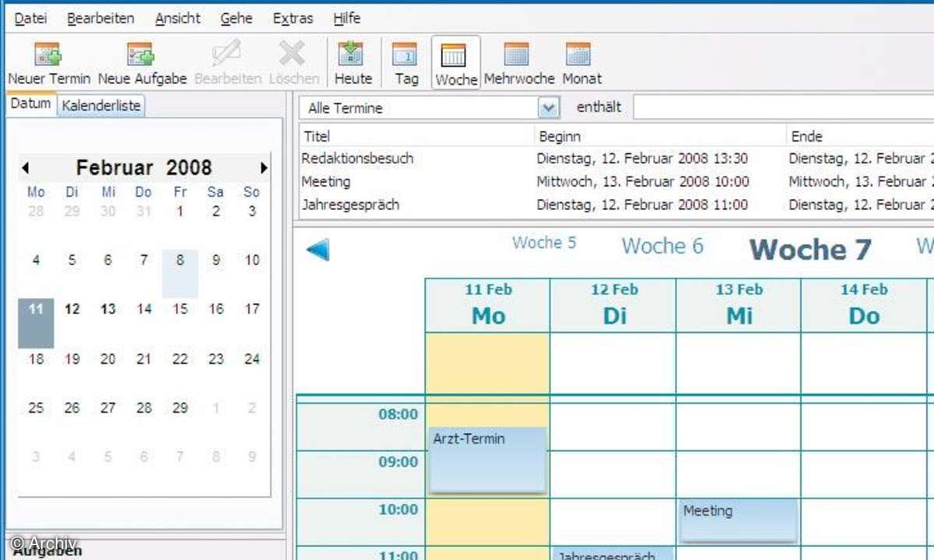Select the 12 Feb Di column header
This screenshot has height=560, width=934.
pos(613,305)
